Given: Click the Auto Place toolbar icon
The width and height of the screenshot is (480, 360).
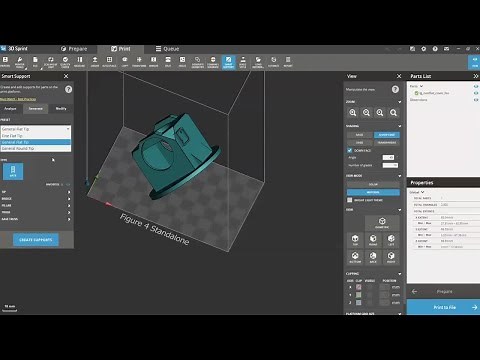Looking at the screenshot, I should [x=109, y=62].
